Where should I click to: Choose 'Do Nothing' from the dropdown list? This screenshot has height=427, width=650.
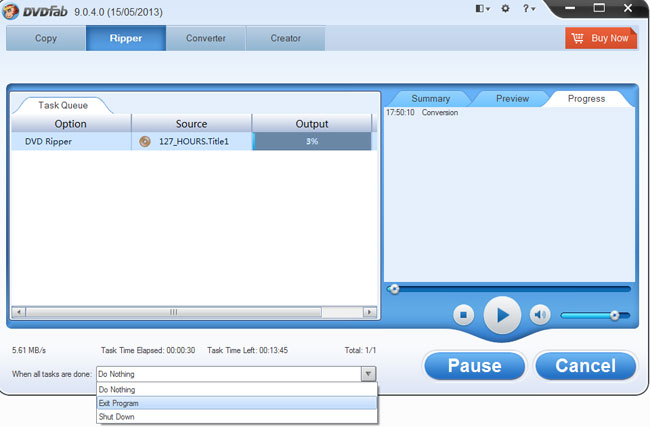237,390
